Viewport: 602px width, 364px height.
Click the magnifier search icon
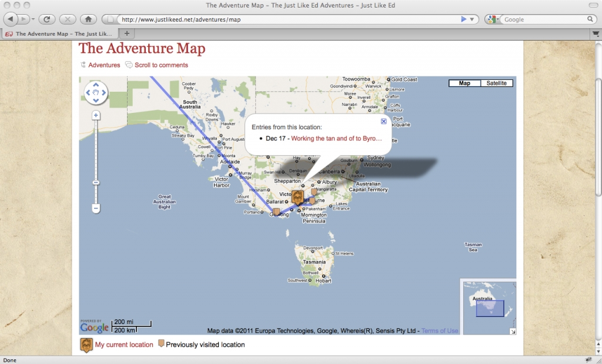click(590, 19)
